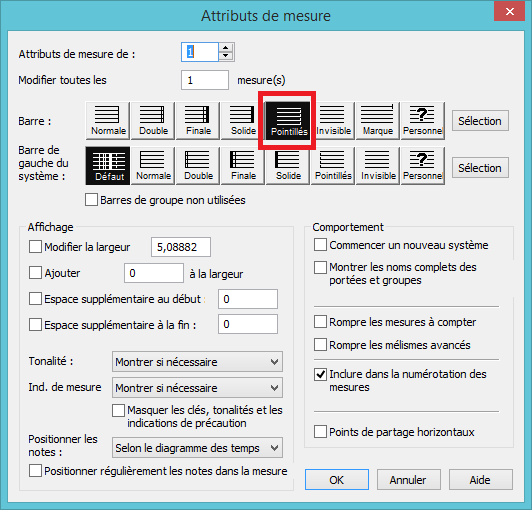Select the Solide barline in Barre row
532x510 pixels.
243,121
